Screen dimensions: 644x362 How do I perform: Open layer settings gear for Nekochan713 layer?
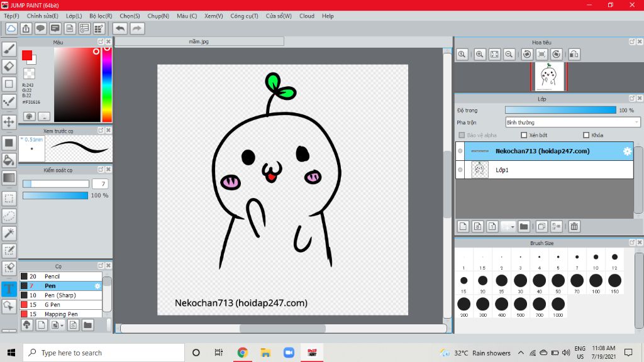pyautogui.click(x=627, y=151)
